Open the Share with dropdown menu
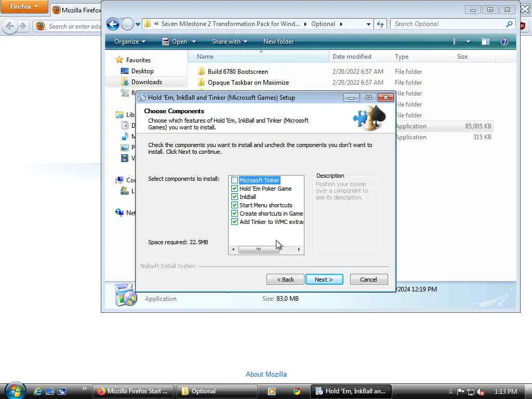The width and height of the screenshot is (532, 399). point(229,42)
